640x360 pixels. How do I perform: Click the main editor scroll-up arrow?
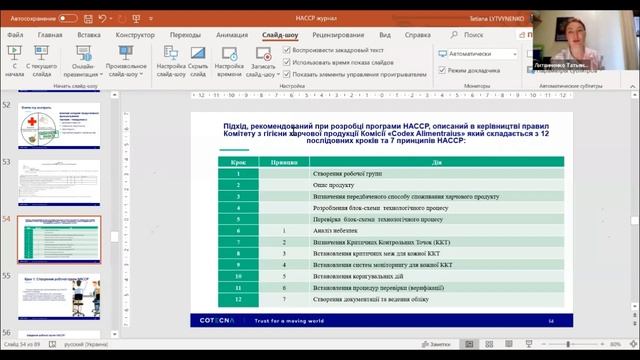coord(635,95)
